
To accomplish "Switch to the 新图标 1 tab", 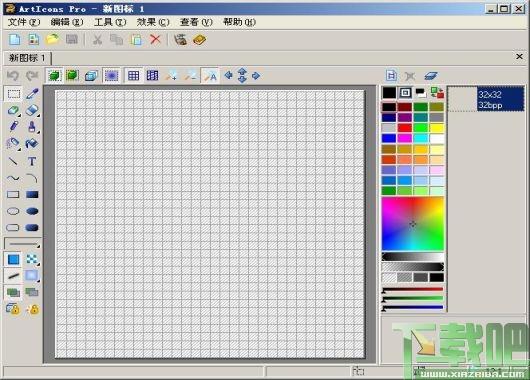I will [27, 58].
